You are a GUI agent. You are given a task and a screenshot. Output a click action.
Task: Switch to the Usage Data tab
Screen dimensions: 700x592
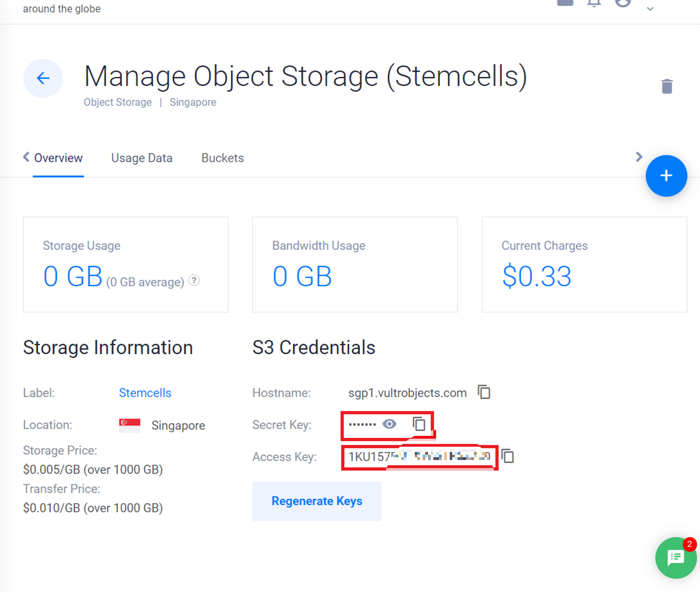point(142,158)
